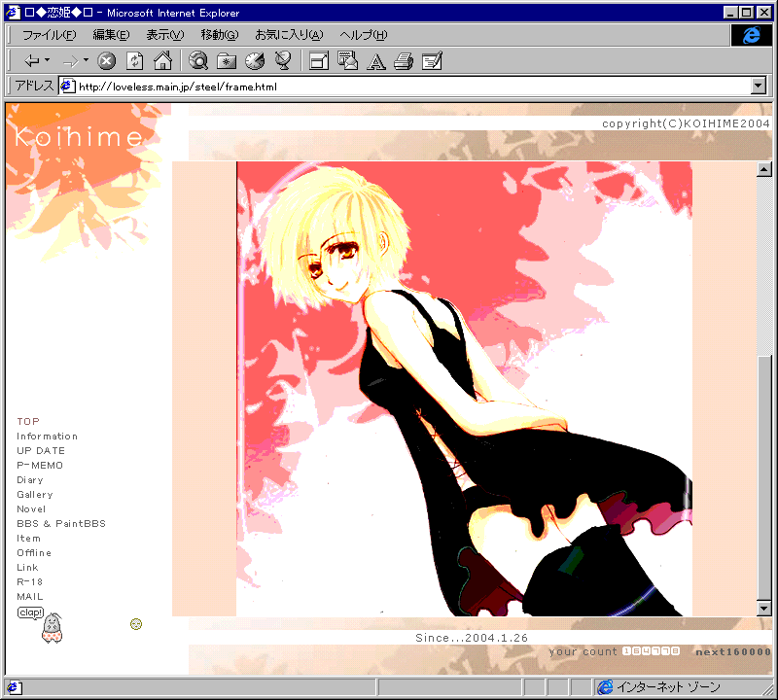This screenshot has height=700, width=778.
Task: Open the MAIL link
Action: (30, 596)
